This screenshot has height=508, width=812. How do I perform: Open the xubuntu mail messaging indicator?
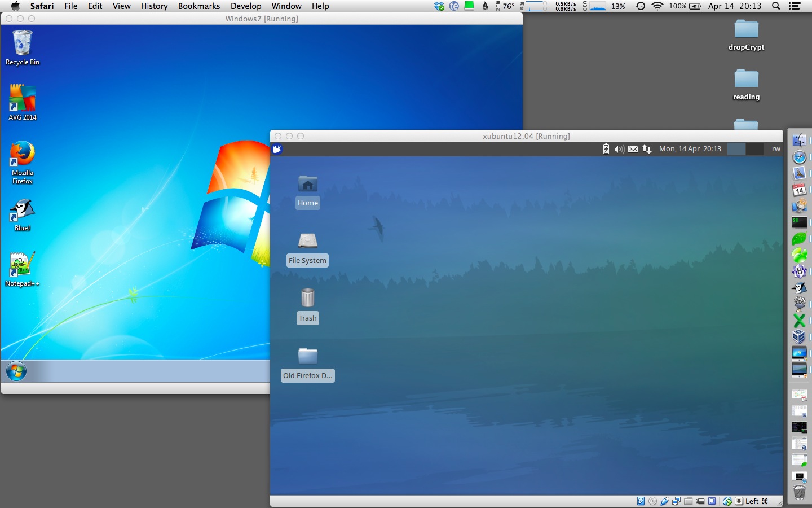click(633, 149)
